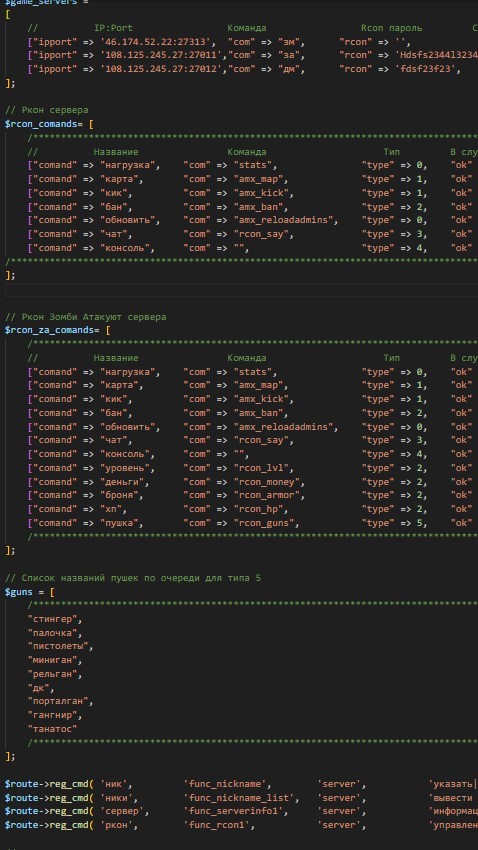The image size is (478, 850).
Task: Select the 'func_nickname_list' string
Action: (238, 798)
